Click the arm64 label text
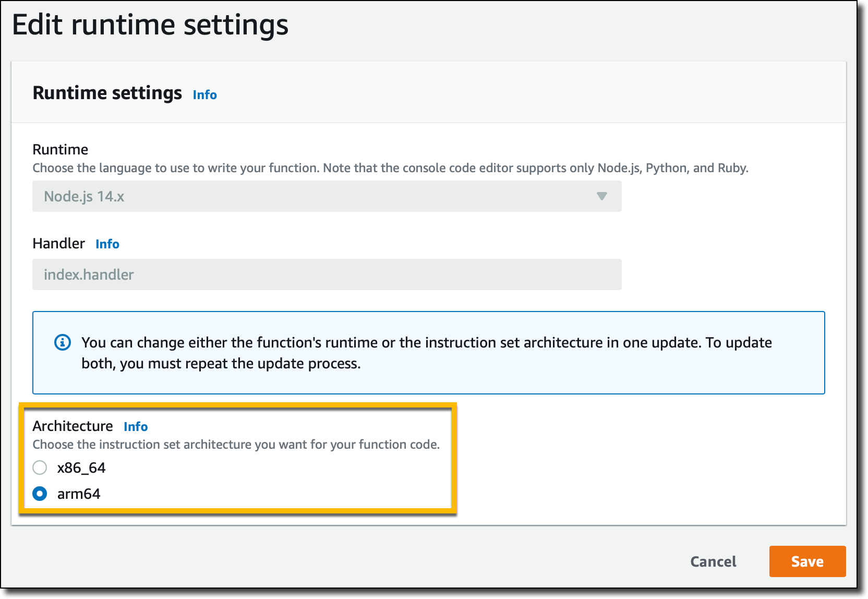The height and width of the screenshot is (599, 868). pyautogui.click(x=78, y=494)
